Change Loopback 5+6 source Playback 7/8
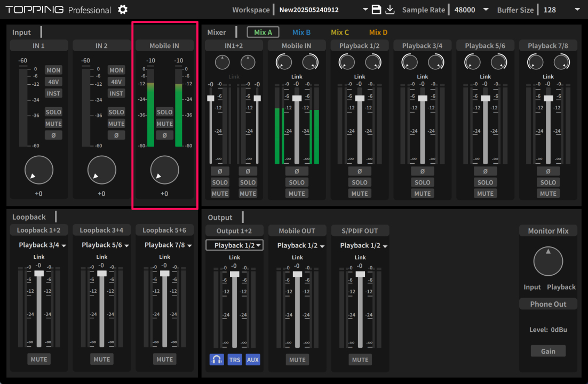Screen dimensions: 588x384 168,245
